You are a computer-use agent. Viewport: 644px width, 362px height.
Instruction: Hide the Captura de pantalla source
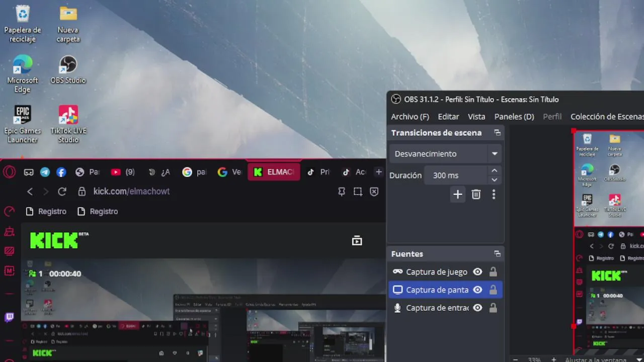[x=477, y=290]
